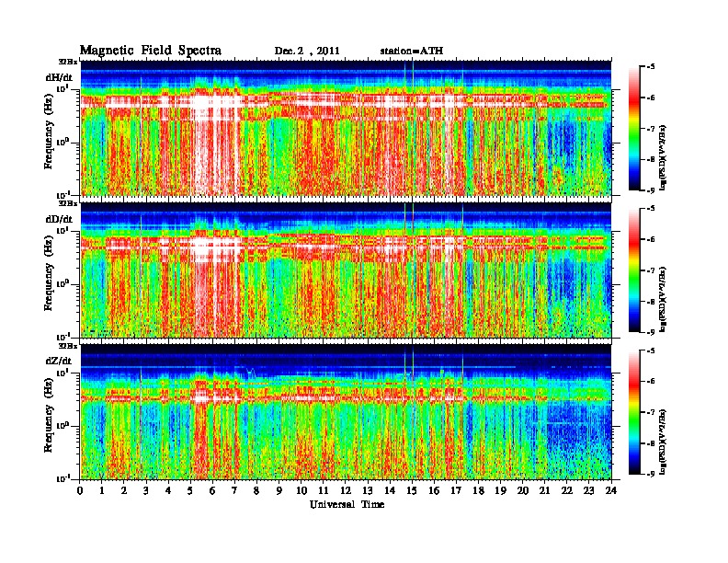Click hour "13" on the Universal Time axis
The width and height of the screenshot is (728, 563).
pos(368,490)
